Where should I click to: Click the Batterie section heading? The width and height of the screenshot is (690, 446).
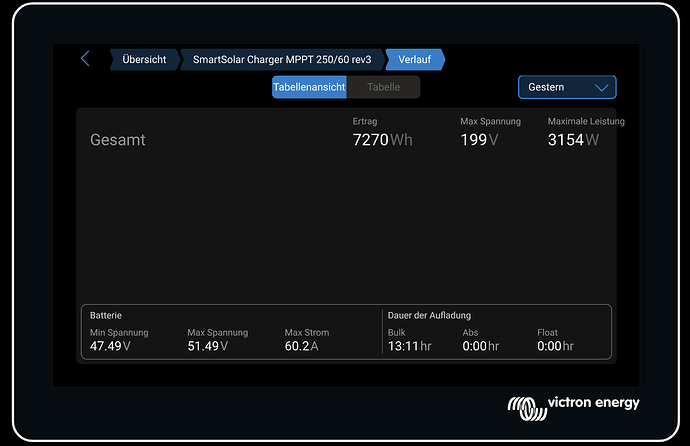tap(106, 315)
